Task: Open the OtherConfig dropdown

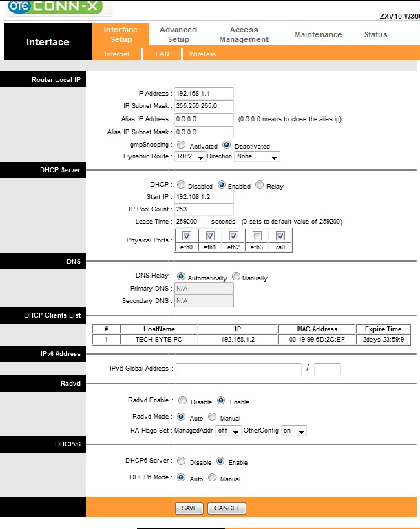Action: pyautogui.click(x=293, y=431)
